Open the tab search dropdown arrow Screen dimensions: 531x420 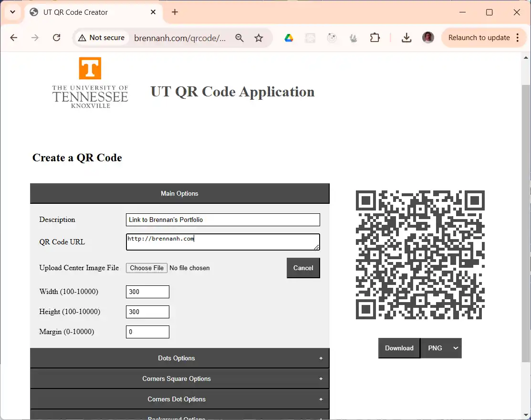point(12,12)
